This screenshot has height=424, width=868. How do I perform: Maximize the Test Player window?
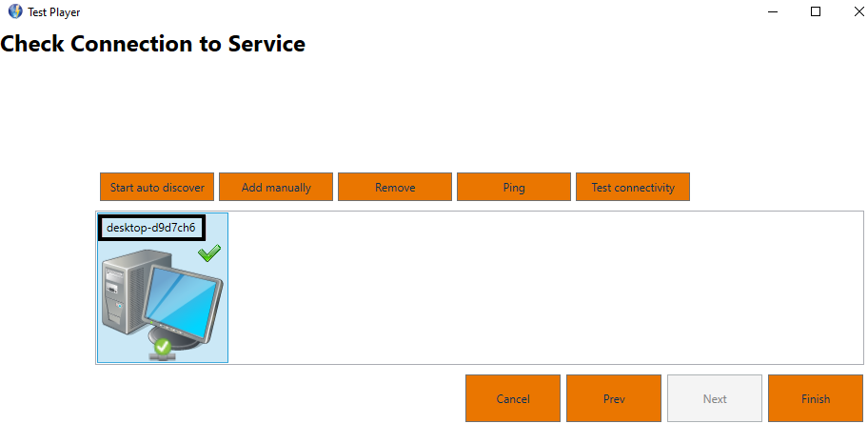pos(816,12)
